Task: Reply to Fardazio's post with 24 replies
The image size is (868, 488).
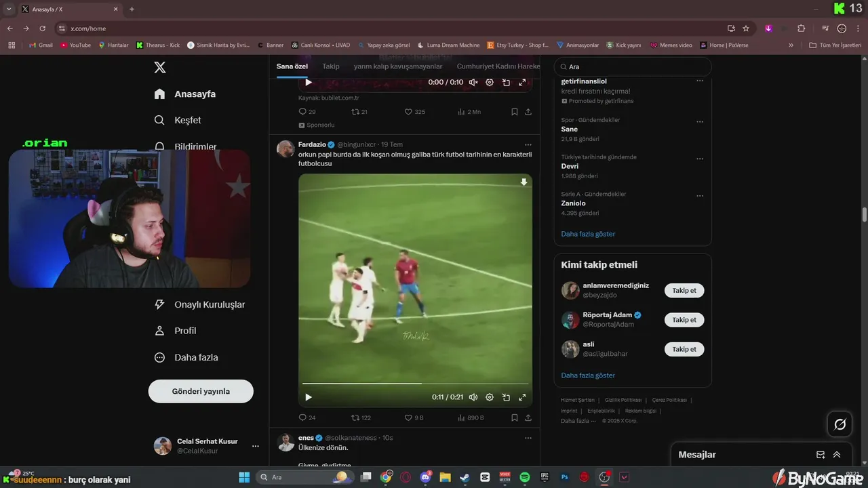Action: point(307,418)
